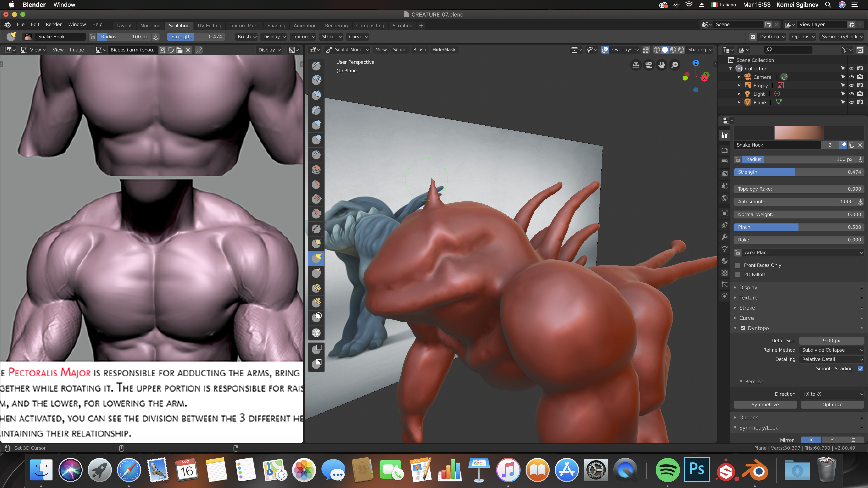
Task: Click the zoom view magnifier icon
Action: (x=675, y=65)
